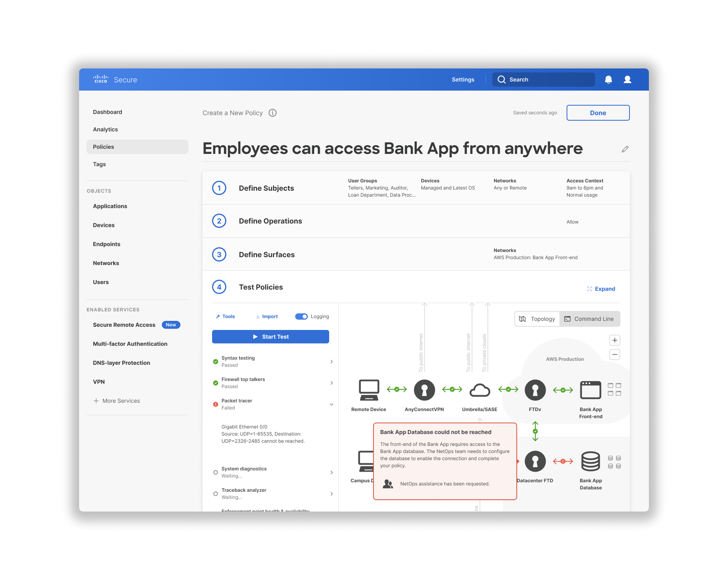
Task: Open the notifications bell
Action: [x=609, y=80]
